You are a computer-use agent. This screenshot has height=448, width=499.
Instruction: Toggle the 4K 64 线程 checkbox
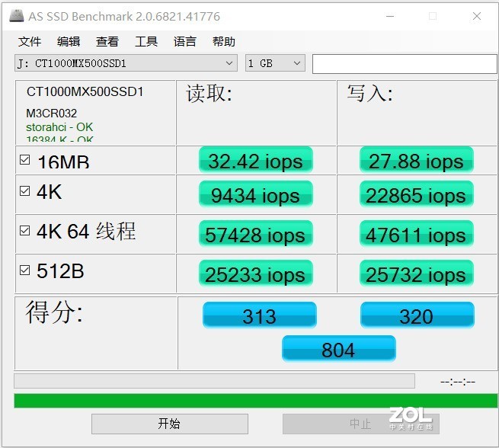(25, 230)
